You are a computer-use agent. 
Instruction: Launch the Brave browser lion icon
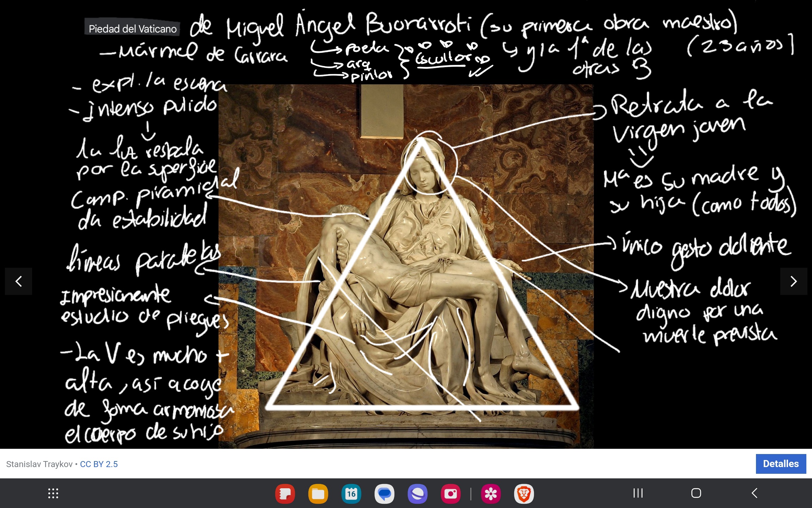click(x=524, y=493)
